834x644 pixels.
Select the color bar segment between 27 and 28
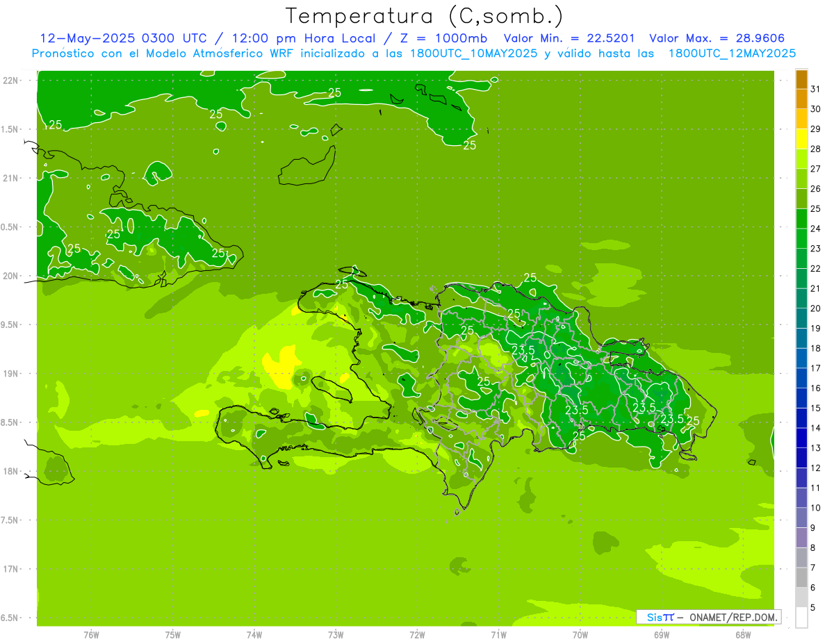801,159
